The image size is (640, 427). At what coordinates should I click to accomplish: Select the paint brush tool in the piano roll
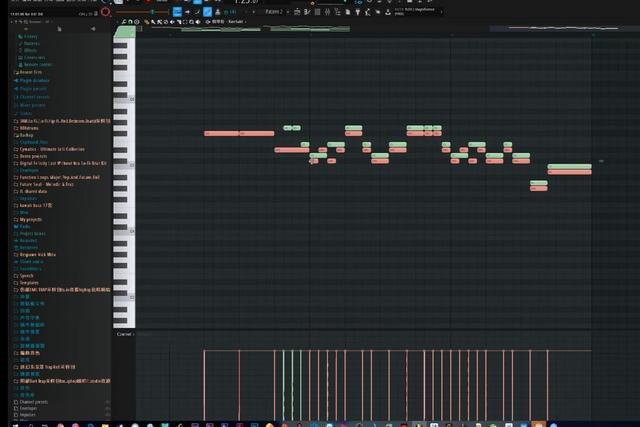tap(153, 22)
